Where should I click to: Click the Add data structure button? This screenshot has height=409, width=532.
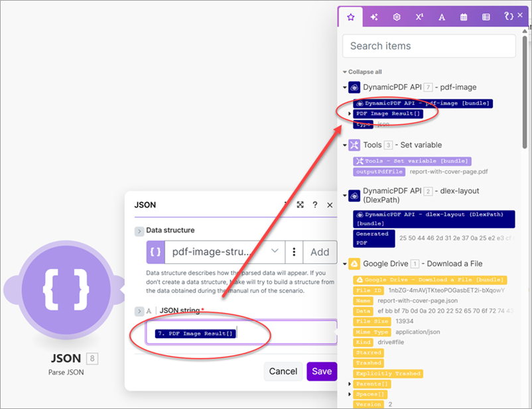tap(320, 252)
